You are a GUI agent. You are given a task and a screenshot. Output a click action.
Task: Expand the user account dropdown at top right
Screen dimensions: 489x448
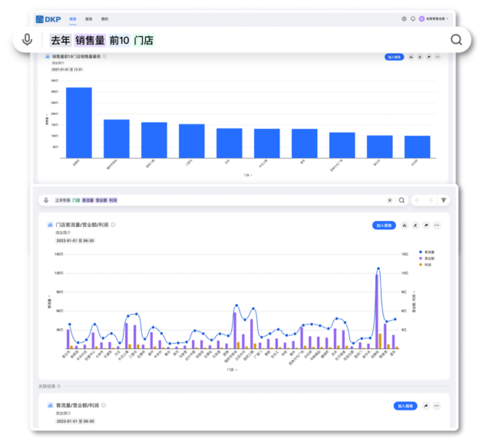coord(434,18)
